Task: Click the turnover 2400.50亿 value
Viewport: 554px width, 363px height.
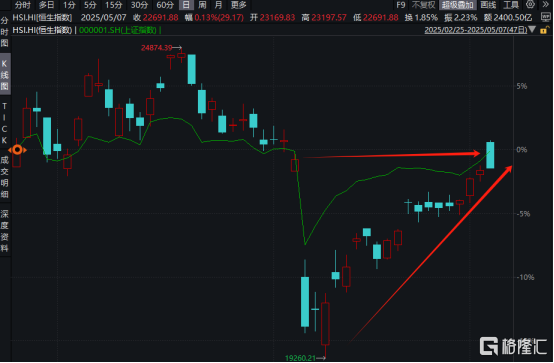Action: [x=513, y=17]
